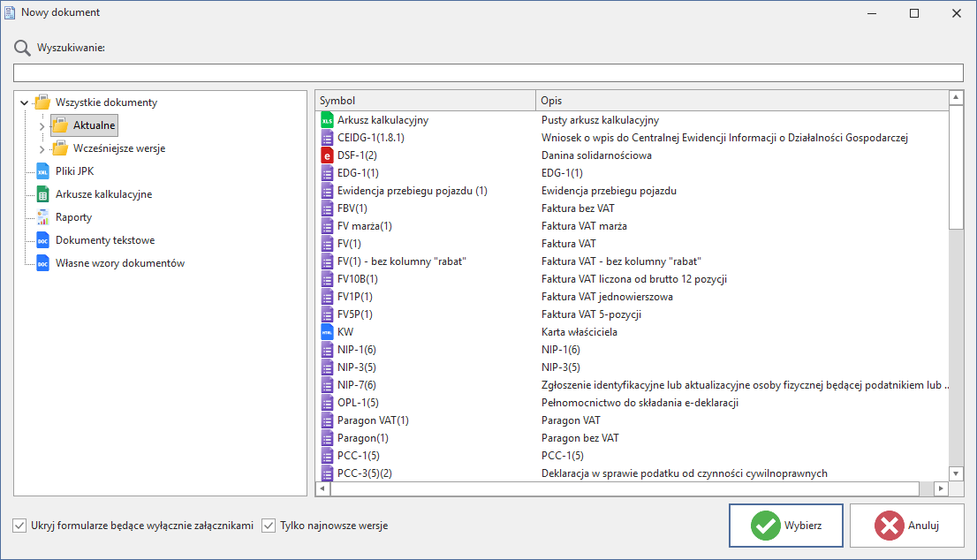Image resolution: width=977 pixels, height=560 pixels.
Task: Click the form icon beside CEIDG-1(1.8.1)
Action: point(327,138)
